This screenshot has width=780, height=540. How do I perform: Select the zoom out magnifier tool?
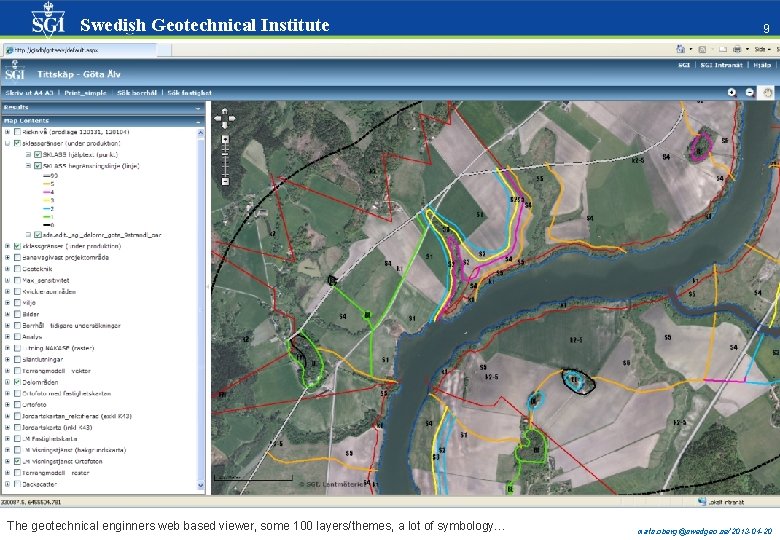[750, 92]
